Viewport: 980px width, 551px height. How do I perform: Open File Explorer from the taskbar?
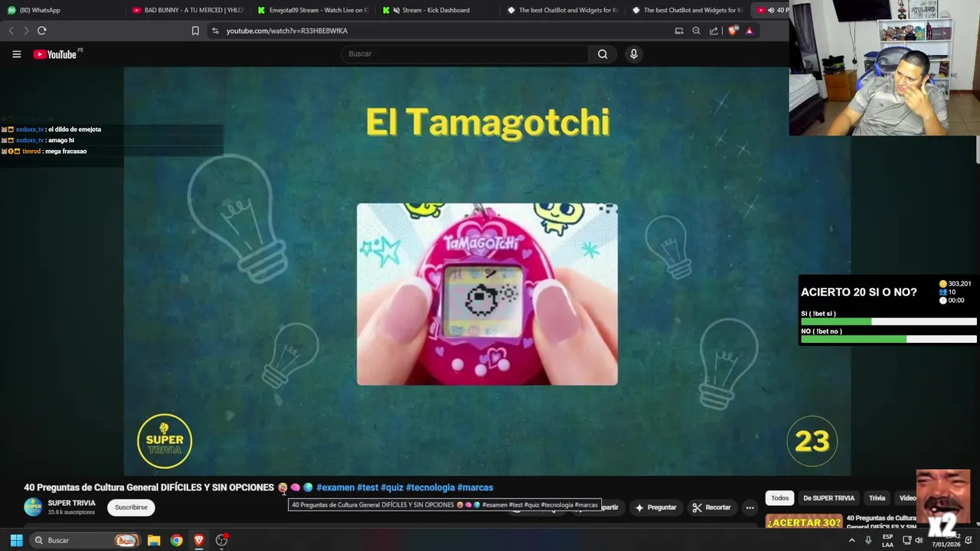coord(154,540)
